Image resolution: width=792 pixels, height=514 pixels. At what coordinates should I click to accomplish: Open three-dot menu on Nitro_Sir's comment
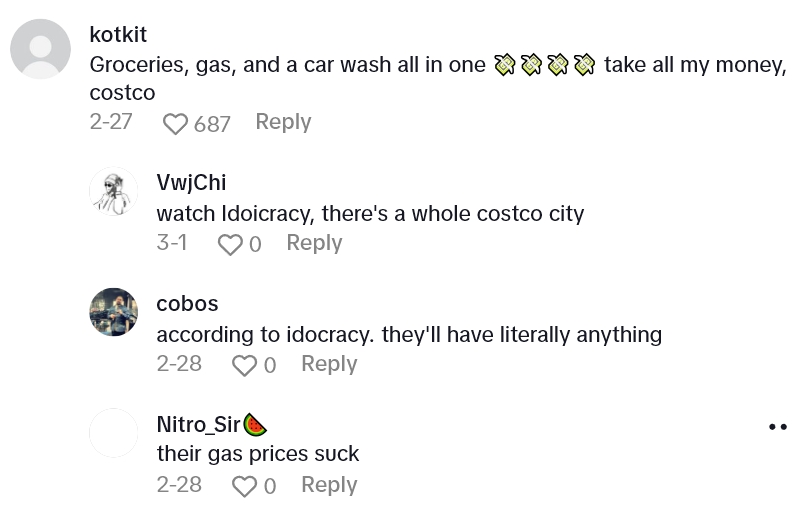(777, 427)
